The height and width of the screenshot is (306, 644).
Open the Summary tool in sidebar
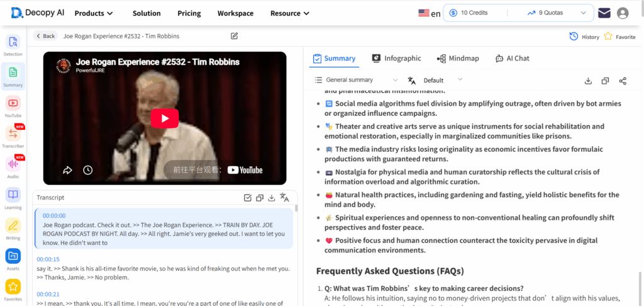click(x=13, y=76)
